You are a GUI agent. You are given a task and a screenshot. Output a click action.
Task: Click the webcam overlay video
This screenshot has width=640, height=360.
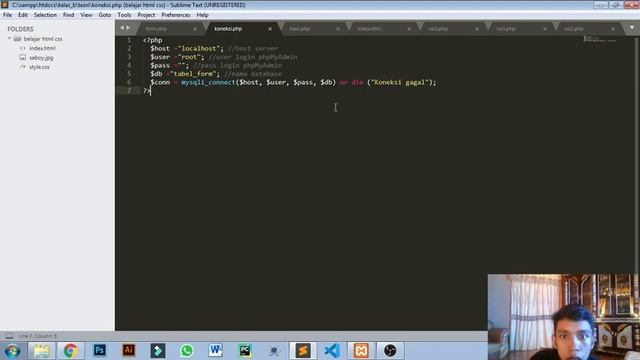(x=563, y=317)
